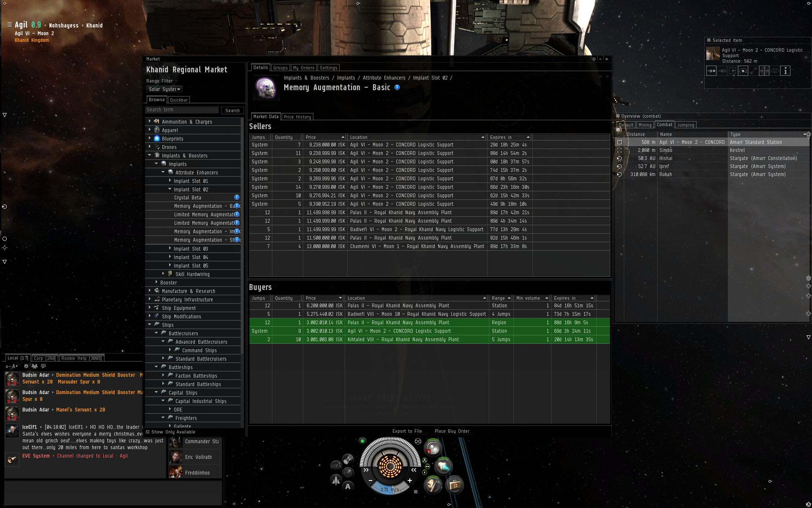The height and width of the screenshot is (508, 812).
Task: Click the Warp To icon in Selected Item
Action: (722, 71)
